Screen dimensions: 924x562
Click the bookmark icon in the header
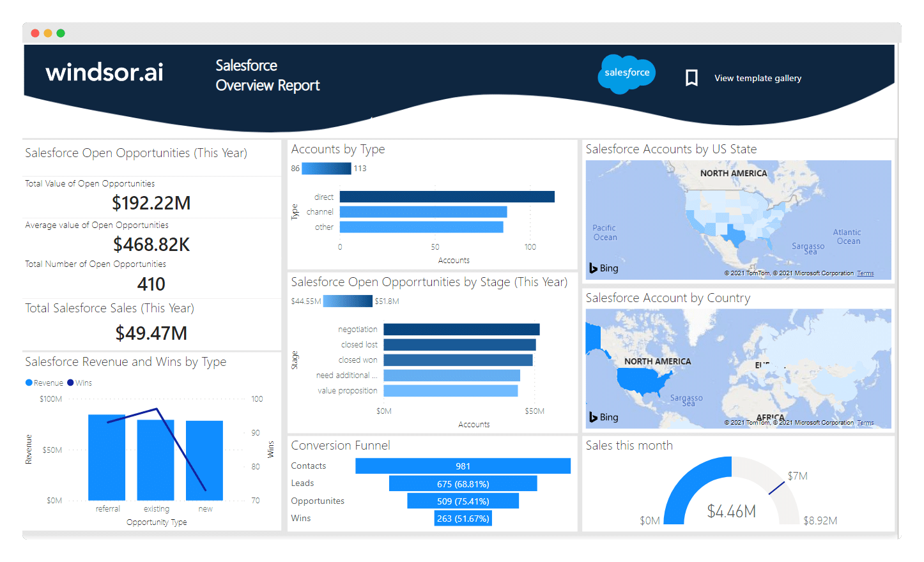click(691, 78)
